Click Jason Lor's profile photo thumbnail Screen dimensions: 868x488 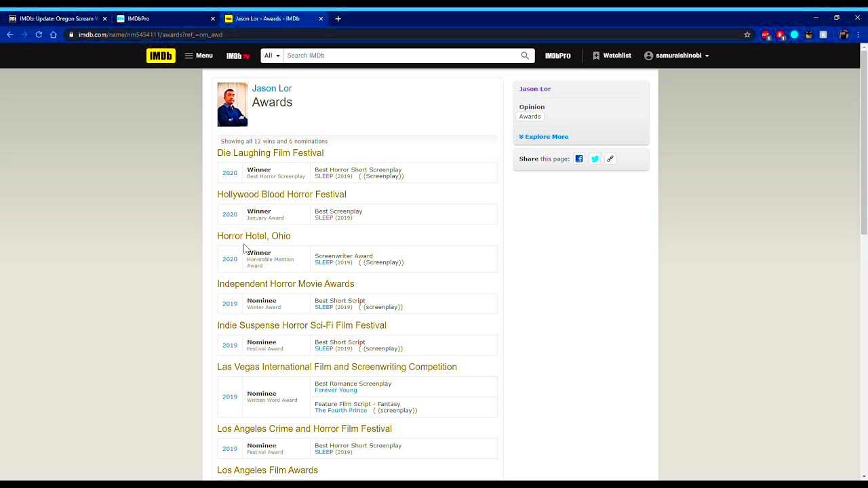(x=232, y=104)
